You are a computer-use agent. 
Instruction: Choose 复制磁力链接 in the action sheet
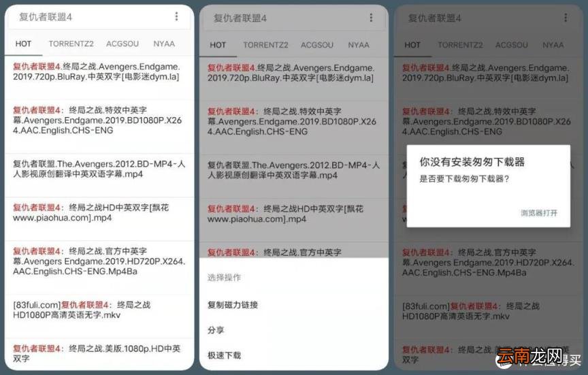(233, 305)
